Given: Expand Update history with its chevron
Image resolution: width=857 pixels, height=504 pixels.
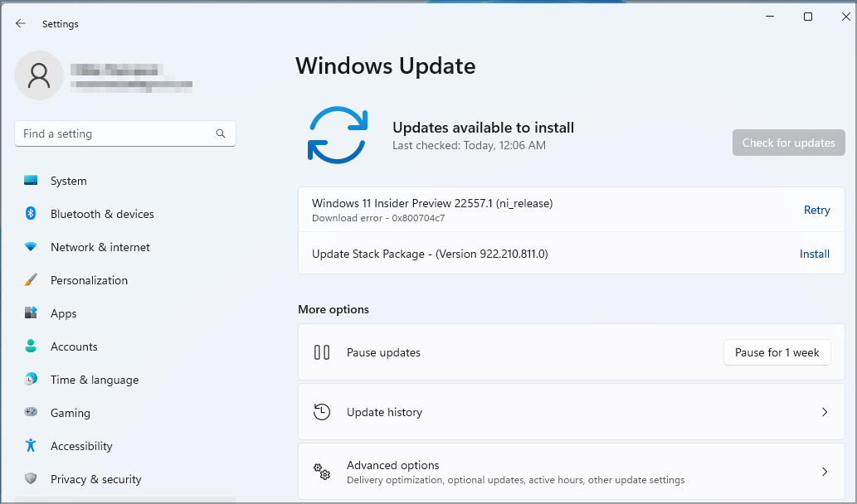Looking at the screenshot, I should 825,412.
